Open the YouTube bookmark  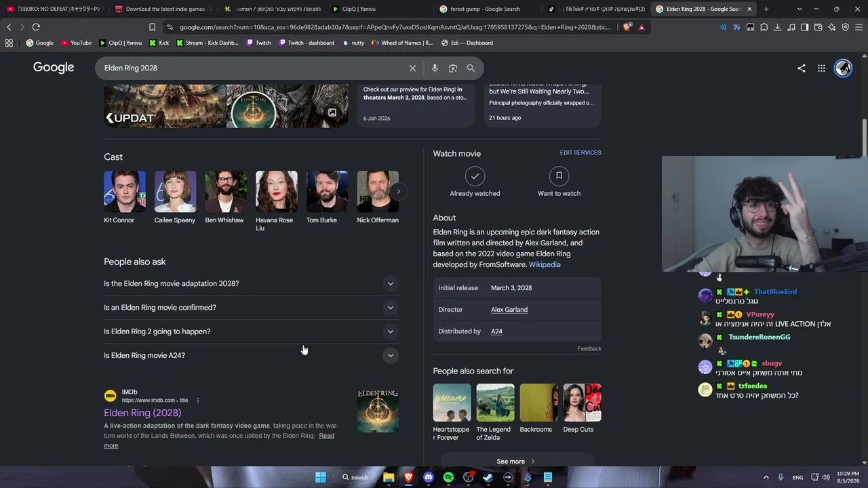76,43
